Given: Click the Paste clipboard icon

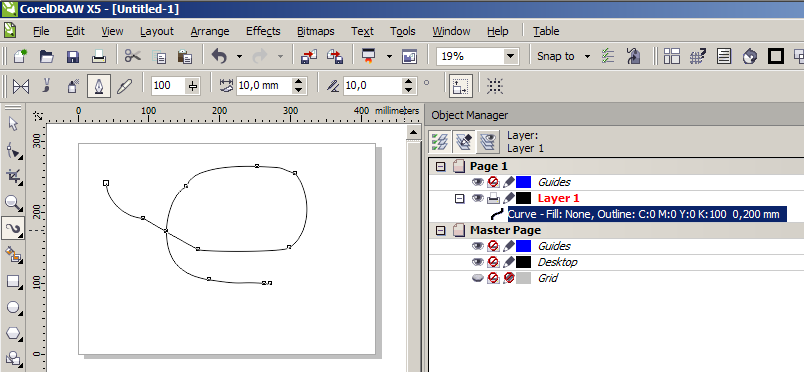Looking at the screenshot, I should (x=184, y=56).
